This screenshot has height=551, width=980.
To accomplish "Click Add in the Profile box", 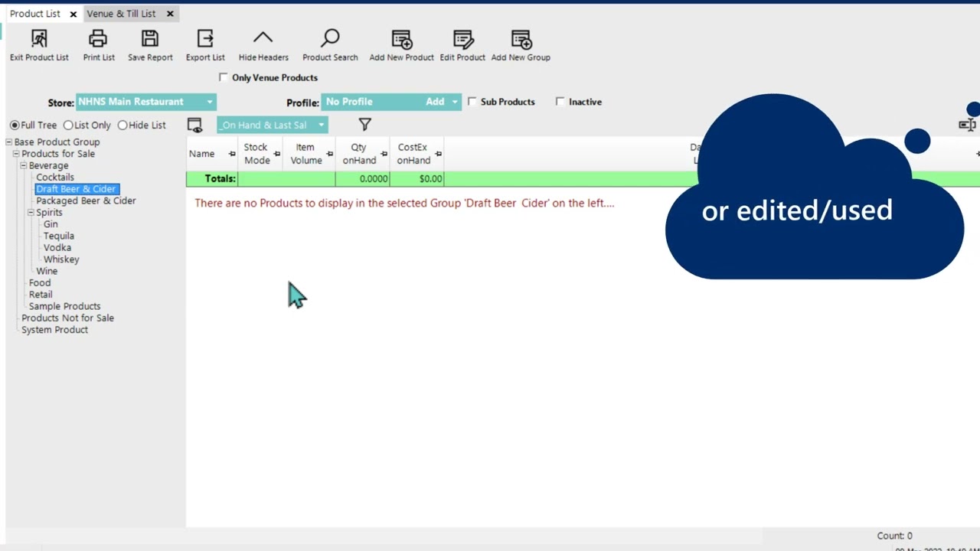I will pos(435,102).
